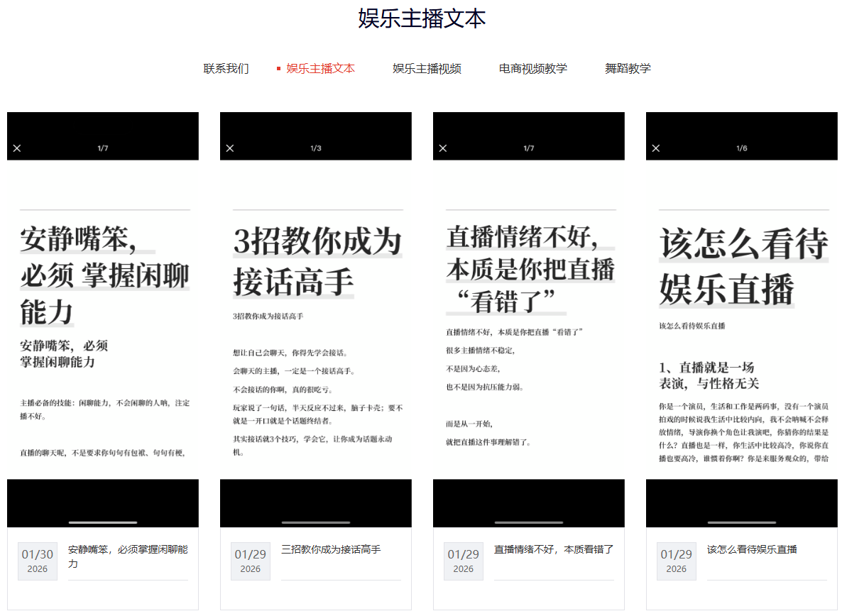Open the 3招教你成为接话高手 thumbnail image

click(x=316, y=319)
